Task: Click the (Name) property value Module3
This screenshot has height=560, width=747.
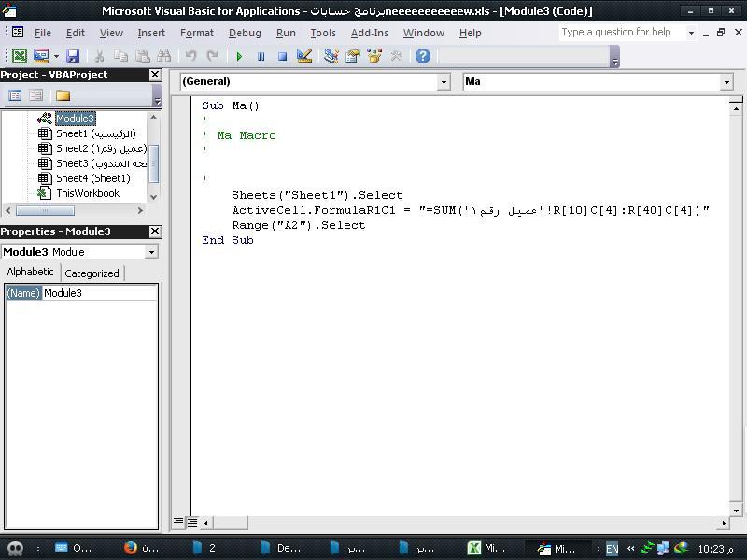Action: pyautogui.click(x=99, y=293)
